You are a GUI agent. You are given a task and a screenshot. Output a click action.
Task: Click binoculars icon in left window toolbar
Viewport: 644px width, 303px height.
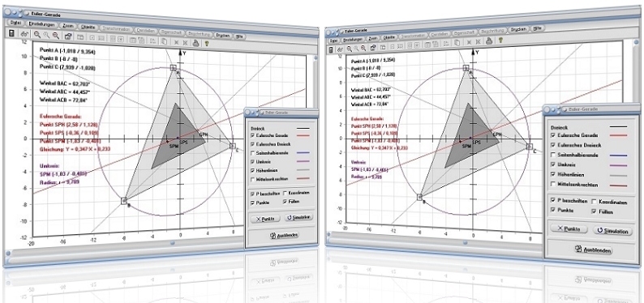pos(24,35)
